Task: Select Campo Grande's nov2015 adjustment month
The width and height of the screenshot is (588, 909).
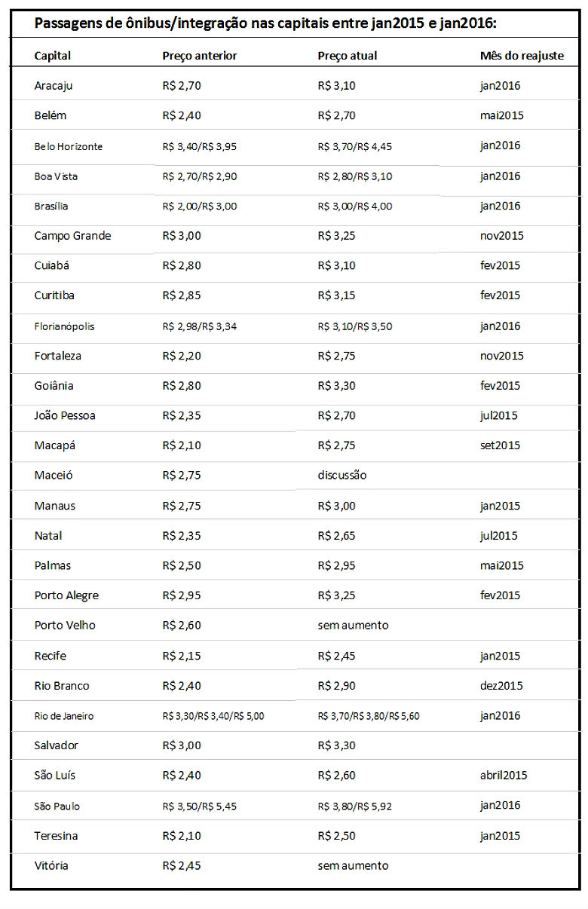Action: [x=501, y=236]
